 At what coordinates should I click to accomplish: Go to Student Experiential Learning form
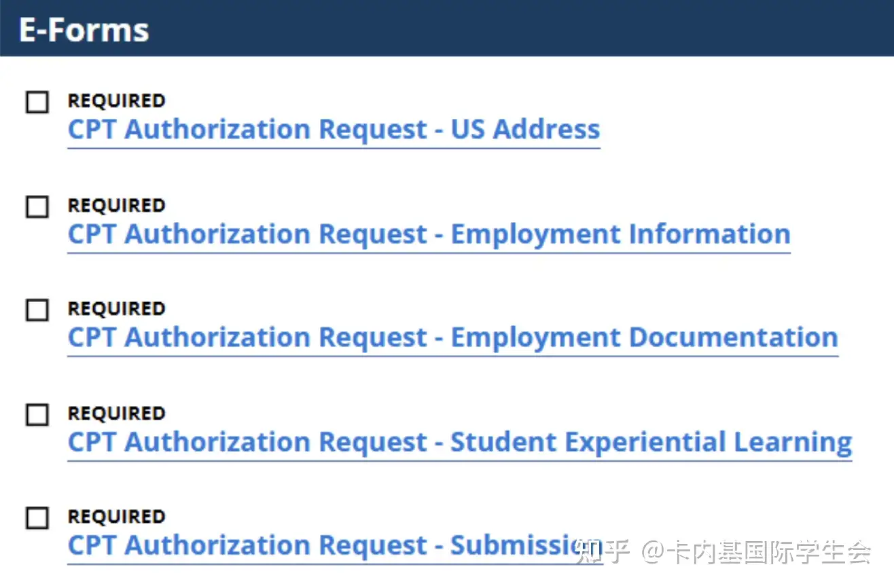point(460,442)
